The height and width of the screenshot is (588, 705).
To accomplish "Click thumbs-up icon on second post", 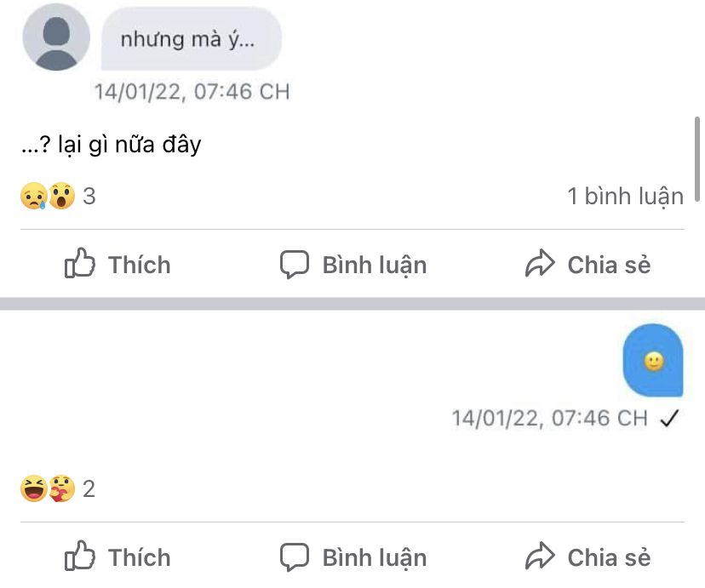I will point(79,557).
